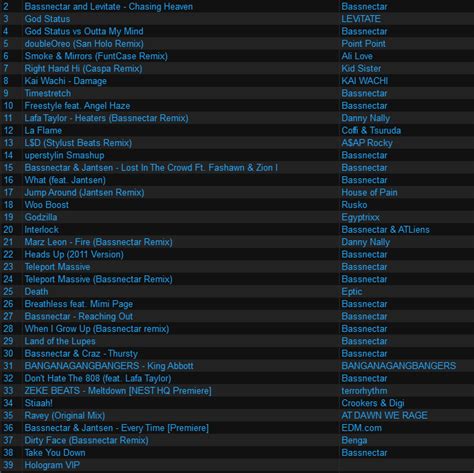Select 'Breathless feat. Mimi Page'
474x473 pixels.
[78, 304]
